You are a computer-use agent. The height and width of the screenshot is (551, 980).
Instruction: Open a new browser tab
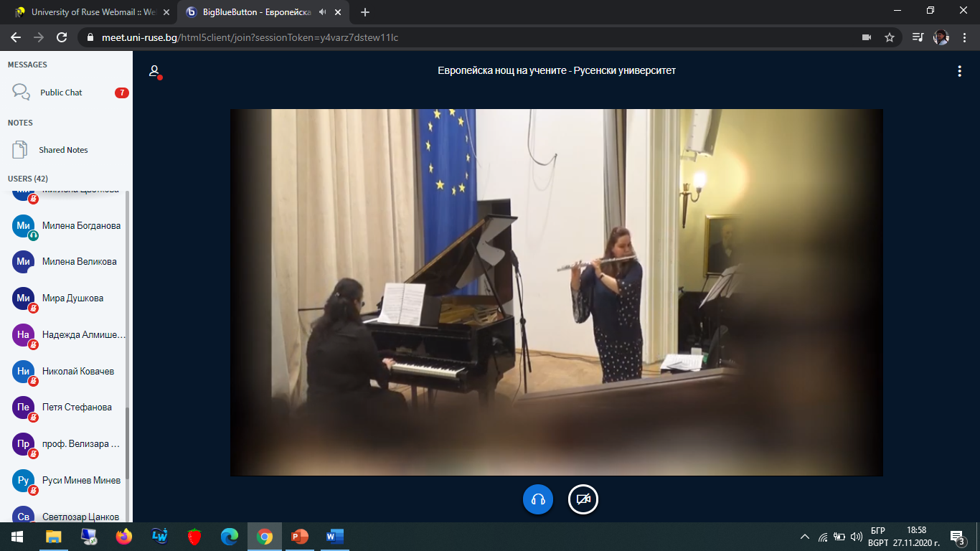(365, 12)
